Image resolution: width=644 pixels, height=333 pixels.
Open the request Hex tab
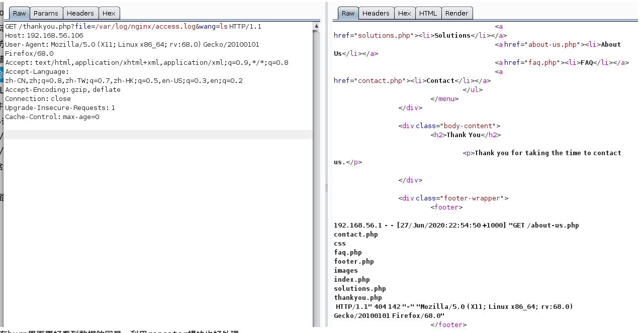[109, 14]
